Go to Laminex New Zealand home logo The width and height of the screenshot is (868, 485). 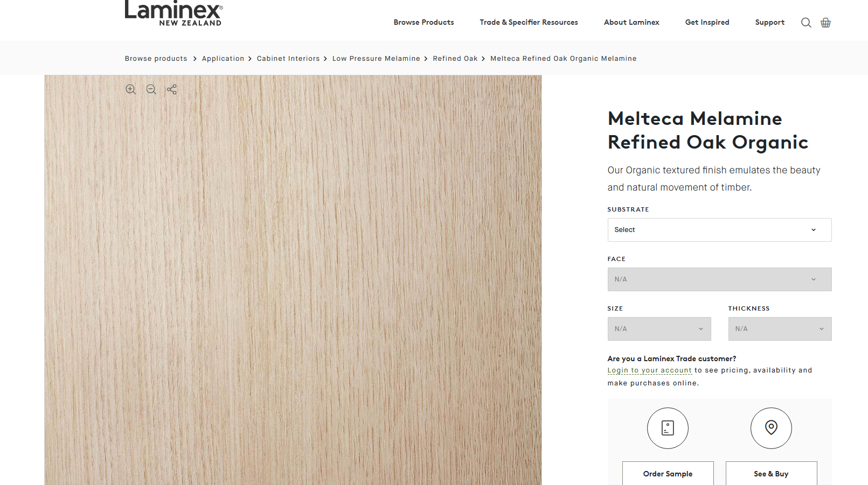[173, 13]
